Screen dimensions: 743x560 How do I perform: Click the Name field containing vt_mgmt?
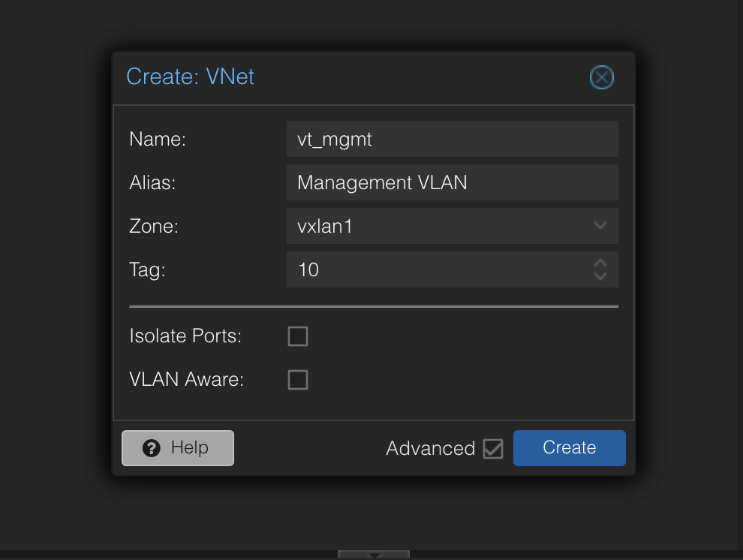coord(452,139)
